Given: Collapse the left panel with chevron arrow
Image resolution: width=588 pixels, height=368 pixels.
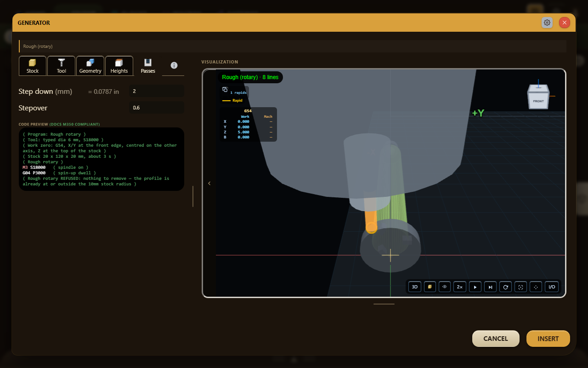Looking at the screenshot, I should click(209, 183).
